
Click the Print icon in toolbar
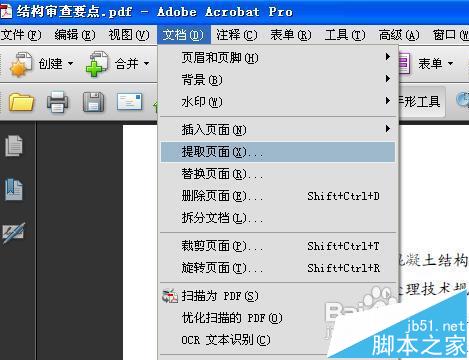[x=57, y=102]
